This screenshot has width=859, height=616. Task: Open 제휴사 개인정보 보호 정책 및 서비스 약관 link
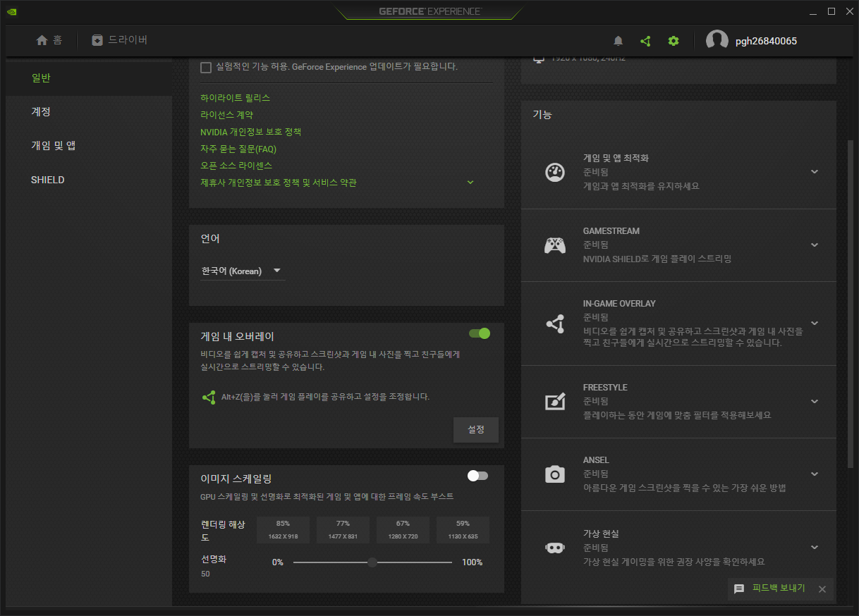point(279,183)
